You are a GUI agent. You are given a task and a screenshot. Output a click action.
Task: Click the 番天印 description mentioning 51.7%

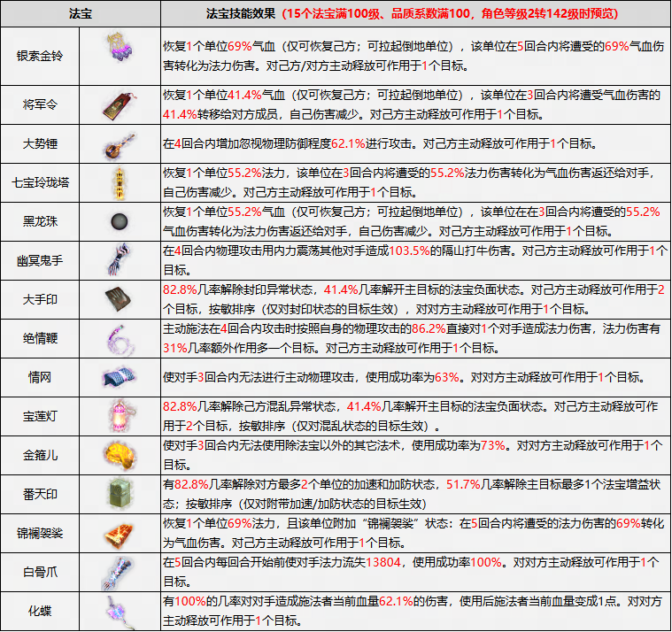click(412, 494)
